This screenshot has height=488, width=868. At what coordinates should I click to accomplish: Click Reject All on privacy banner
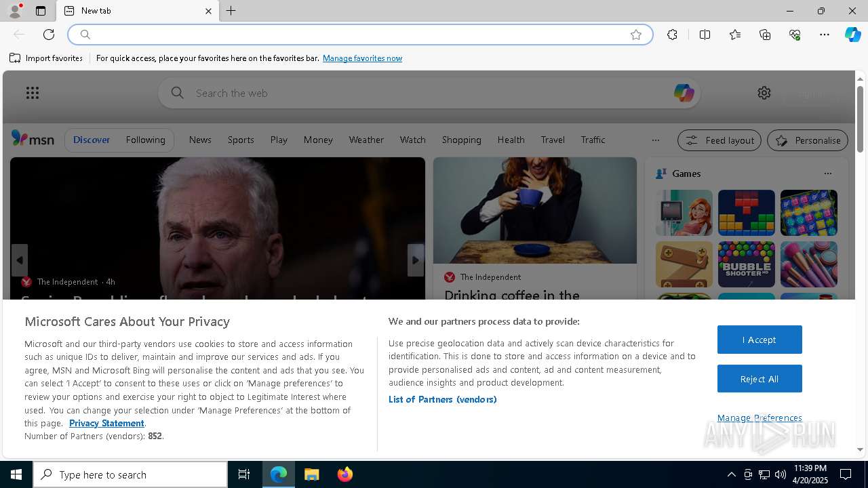(759, 379)
